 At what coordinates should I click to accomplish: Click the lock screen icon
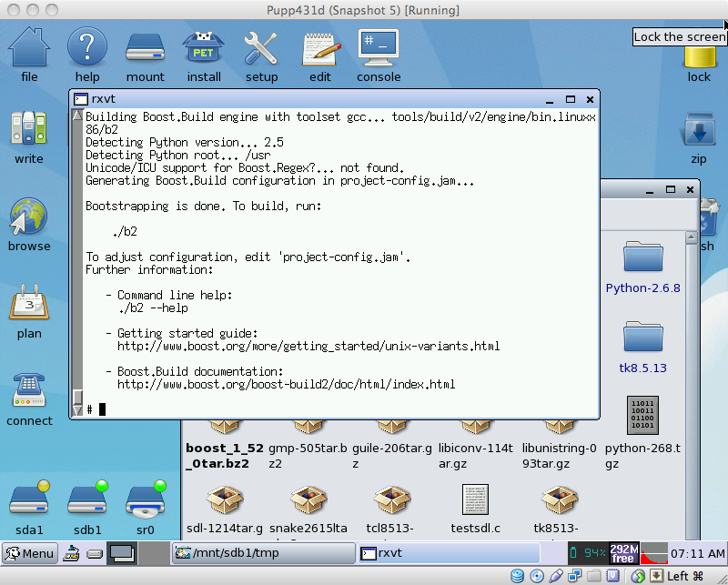(x=699, y=56)
